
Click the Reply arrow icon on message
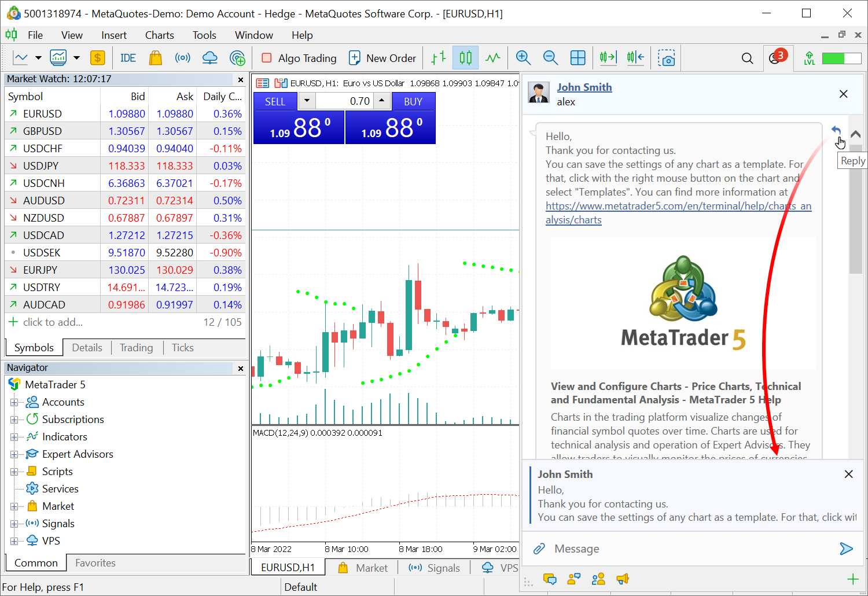coord(836,131)
